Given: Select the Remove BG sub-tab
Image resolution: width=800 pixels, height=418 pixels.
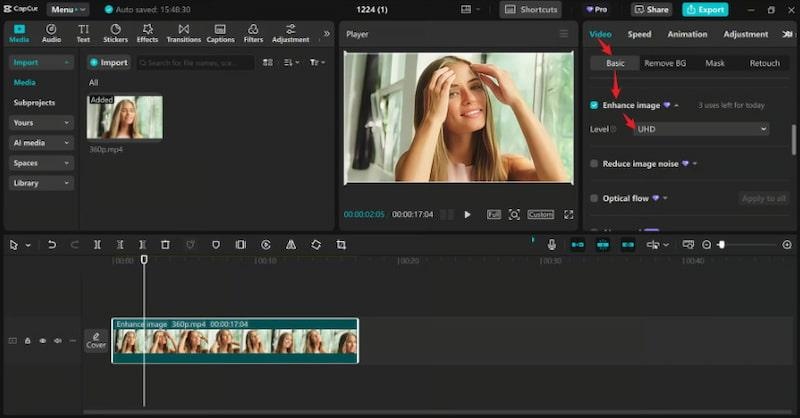Looking at the screenshot, I should point(665,63).
